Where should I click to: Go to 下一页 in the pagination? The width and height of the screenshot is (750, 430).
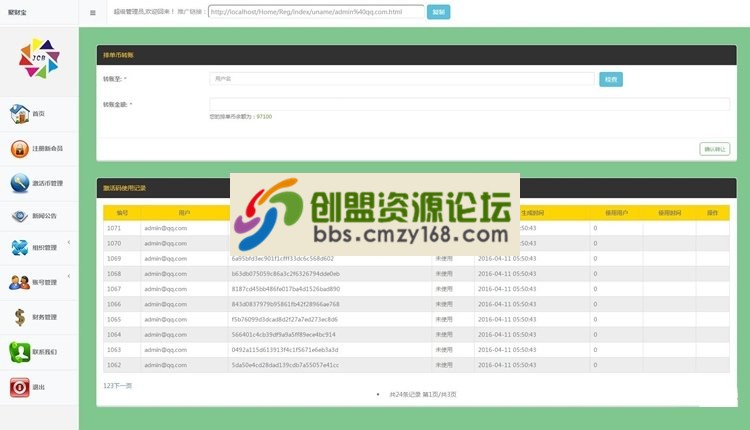pyautogui.click(x=122, y=386)
